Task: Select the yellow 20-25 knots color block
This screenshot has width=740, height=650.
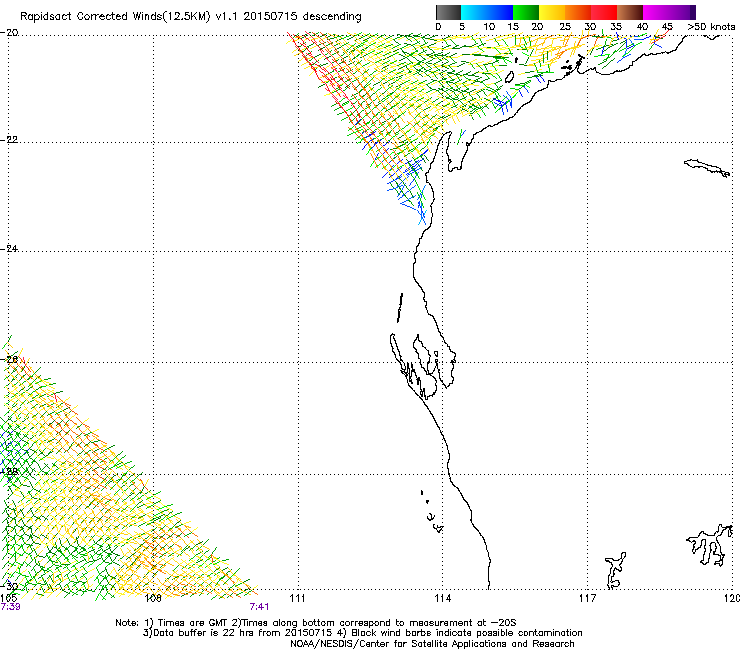Action: click(552, 12)
